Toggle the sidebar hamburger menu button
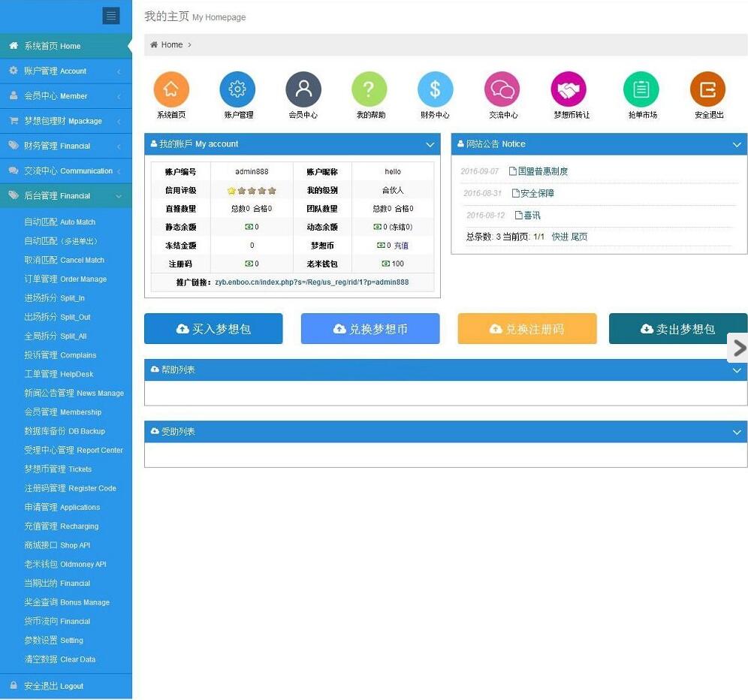This screenshot has height=700, width=748. click(111, 16)
